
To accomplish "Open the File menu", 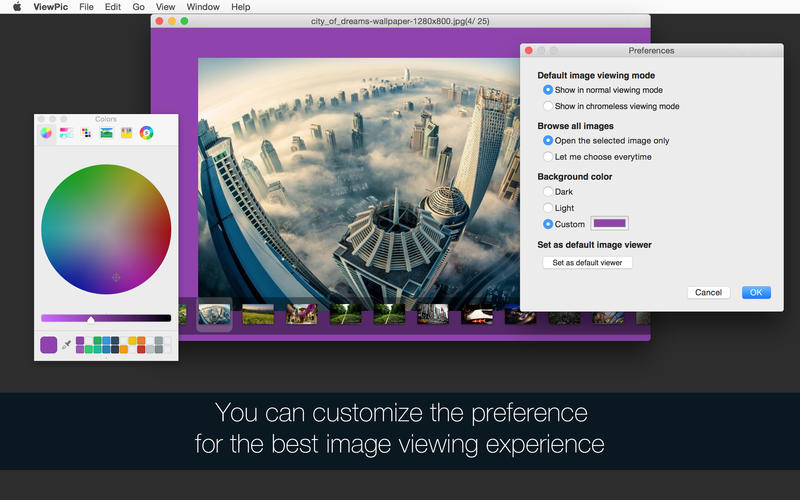I will click(x=86, y=7).
